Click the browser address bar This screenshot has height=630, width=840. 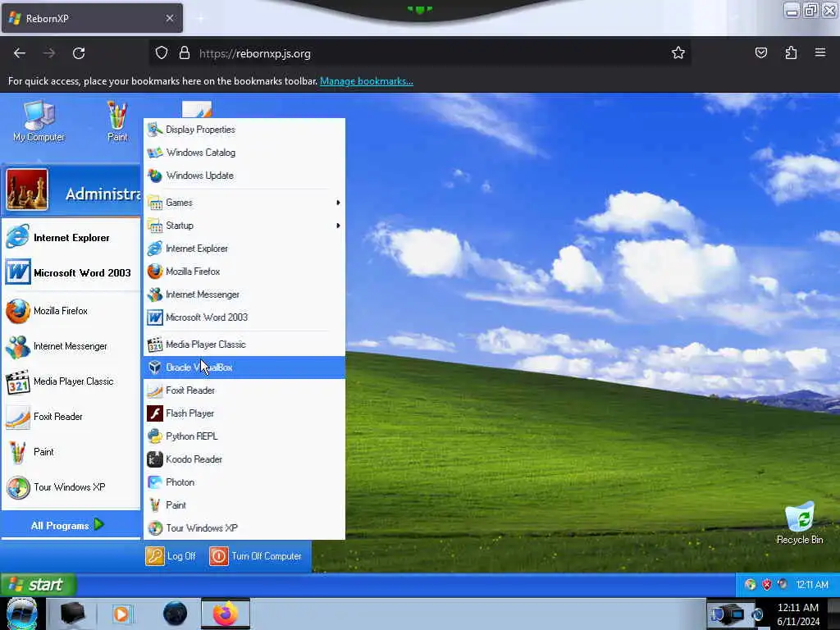[419, 53]
